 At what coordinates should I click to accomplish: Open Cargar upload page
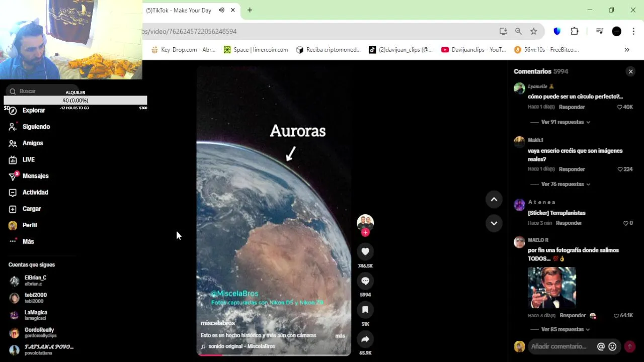coord(32,209)
